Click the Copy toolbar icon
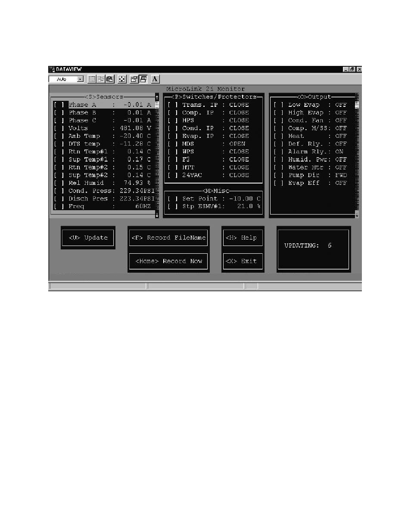The width and height of the screenshot is (411, 532). pyautogui.click(x=101, y=79)
